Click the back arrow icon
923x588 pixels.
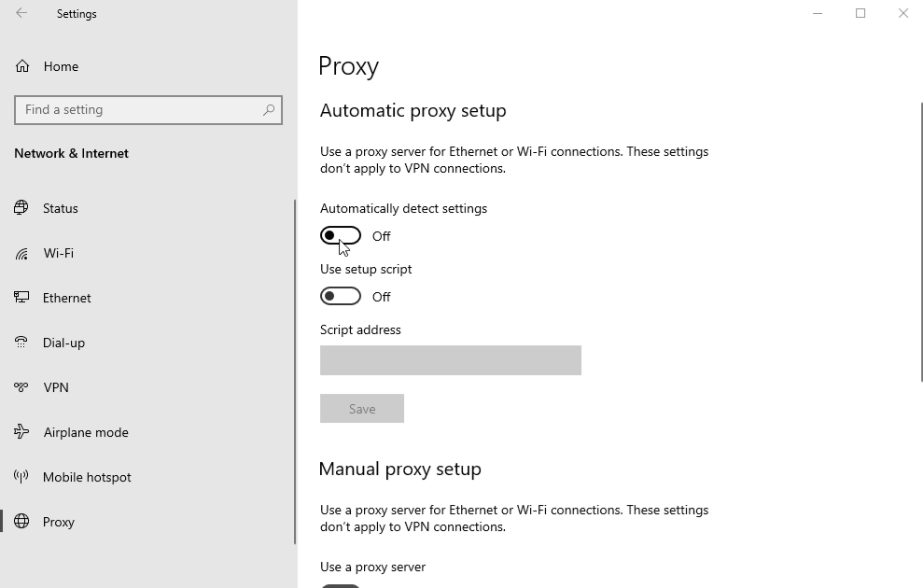21,13
